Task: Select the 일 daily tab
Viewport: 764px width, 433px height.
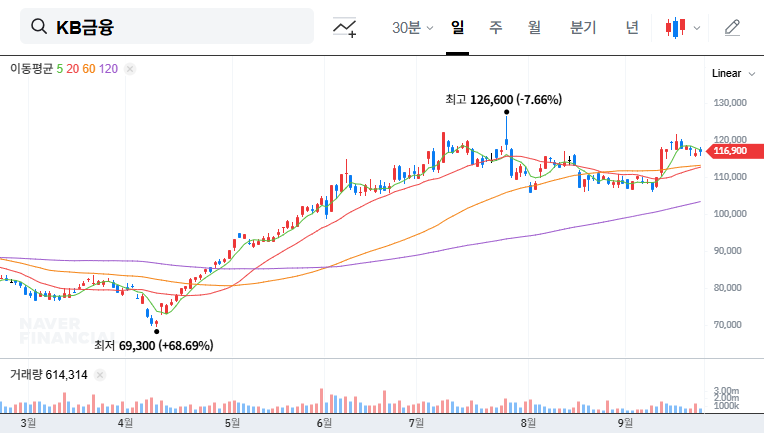Action: (458, 27)
